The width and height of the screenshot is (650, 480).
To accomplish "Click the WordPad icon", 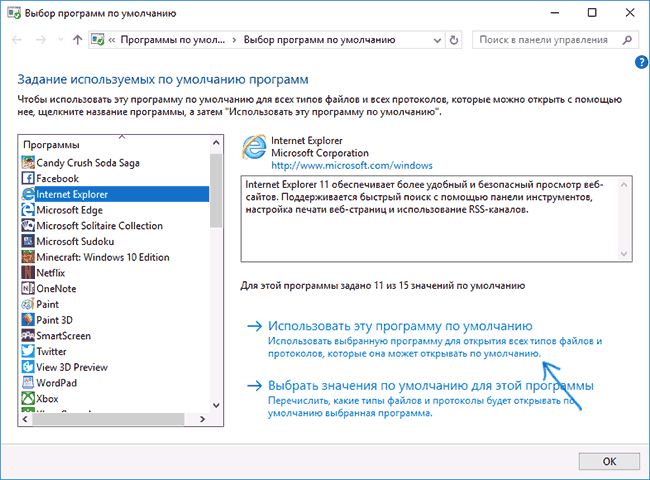I will click(x=28, y=383).
